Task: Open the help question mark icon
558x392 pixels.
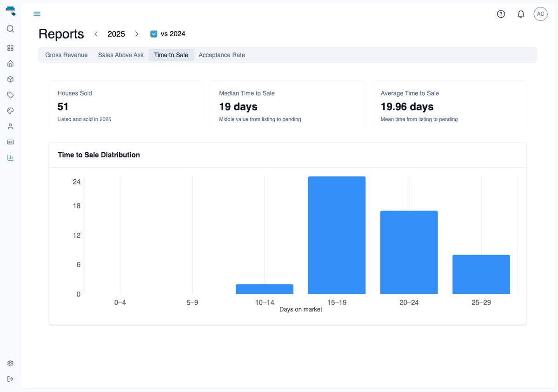Action: click(x=501, y=14)
